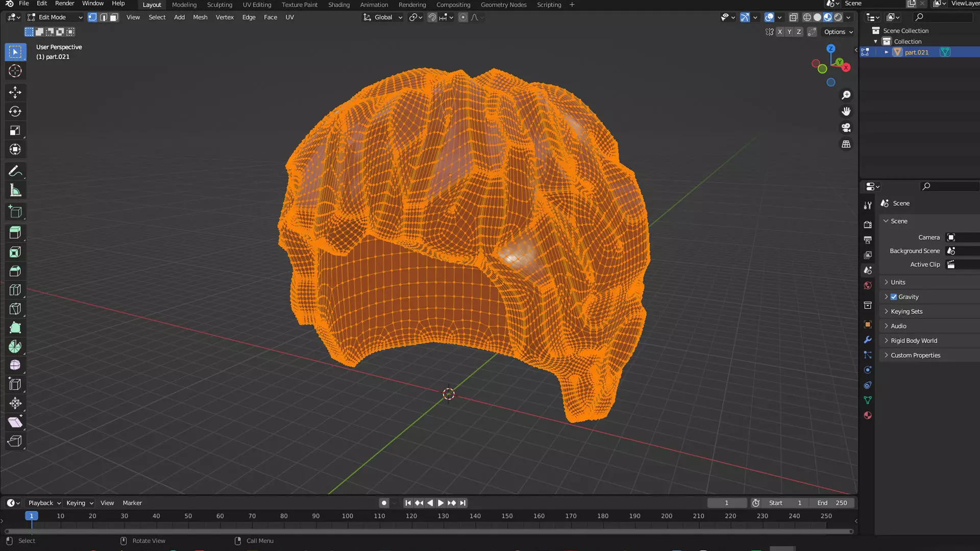This screenshot has height=551, width=980.
Task: Select the Rotate tool
Action: [15, 111]
